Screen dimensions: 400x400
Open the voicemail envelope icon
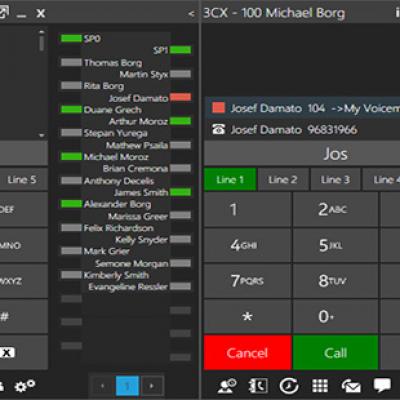point(351,386)
